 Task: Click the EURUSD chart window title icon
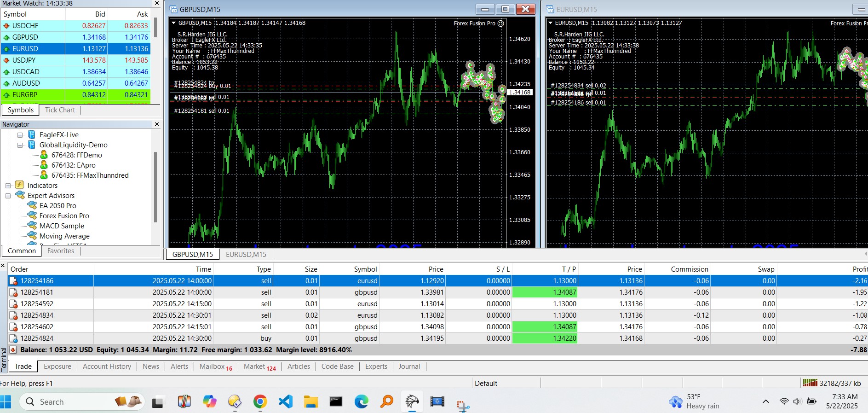(x=550, y=9)
